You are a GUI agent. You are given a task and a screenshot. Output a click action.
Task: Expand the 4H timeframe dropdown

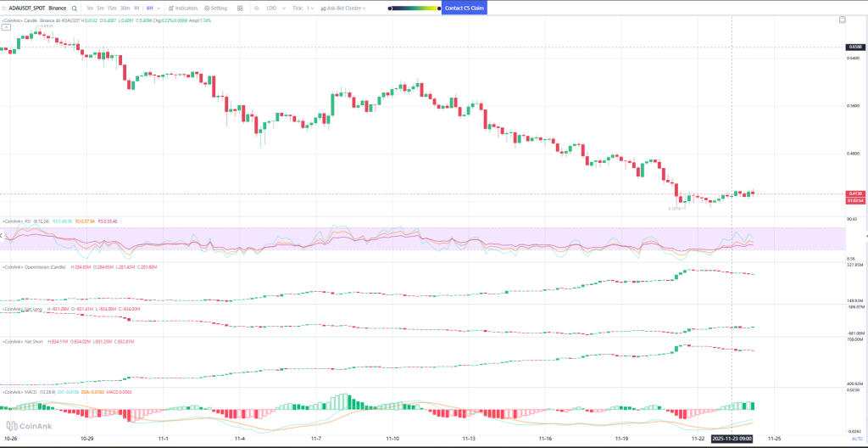(x=153, y=8)
